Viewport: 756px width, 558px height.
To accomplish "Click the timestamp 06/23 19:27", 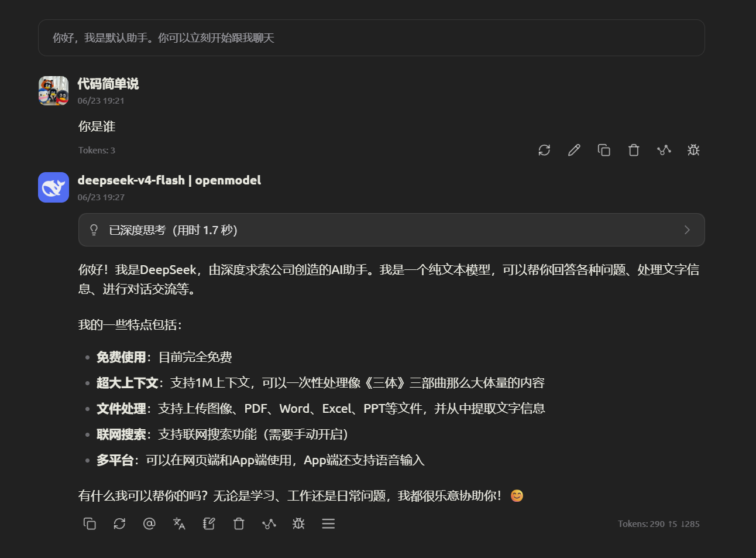I will pos(101,197).
